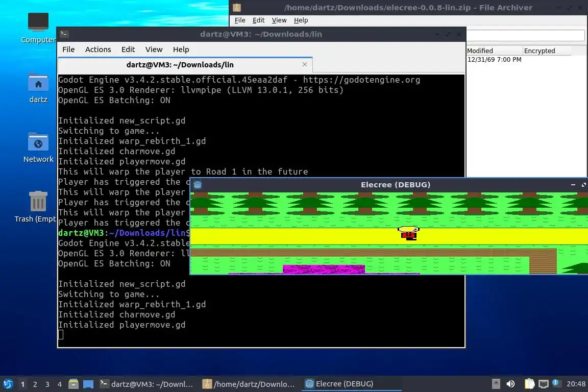Switch to workspace 4 in the taskbar

pyautogui.click(x=60, y=384)
